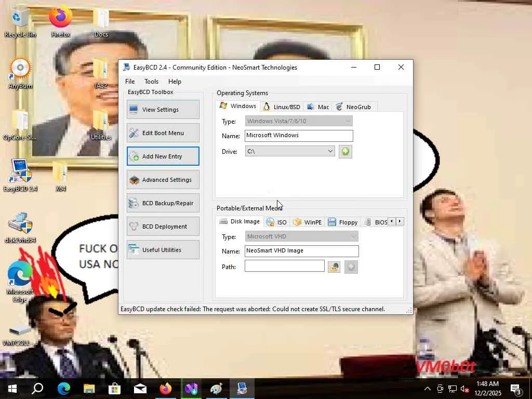Screen dimensions: 532x399
Task: Open Useful Utilities in the toolbox
Action: pos(163,250)
